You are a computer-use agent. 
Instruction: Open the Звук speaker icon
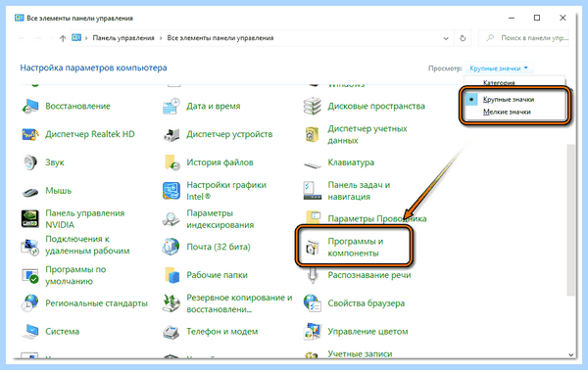(x=30, y=162)
